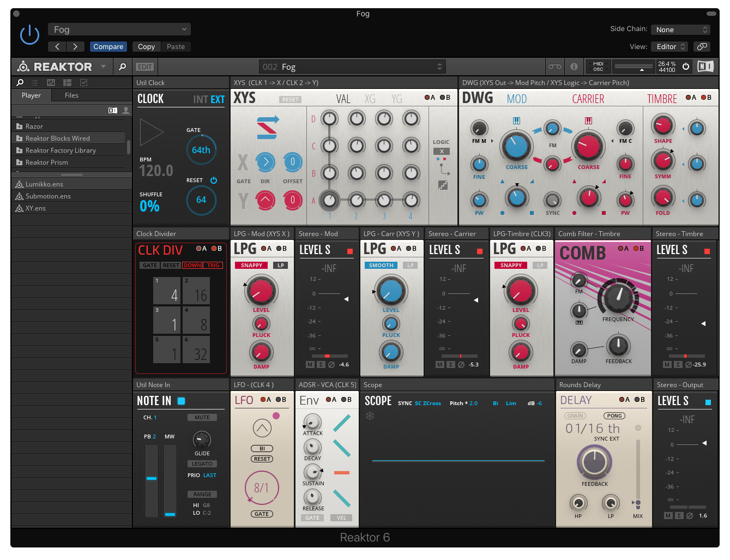Select the XG tab in XYS
The image size is (730, 560).
(370, 99)
